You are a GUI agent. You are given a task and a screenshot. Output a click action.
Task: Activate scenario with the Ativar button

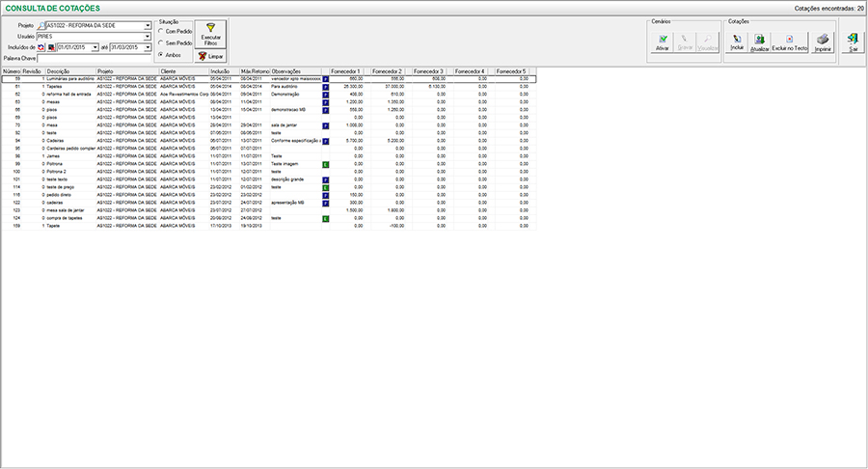point(662,42)
